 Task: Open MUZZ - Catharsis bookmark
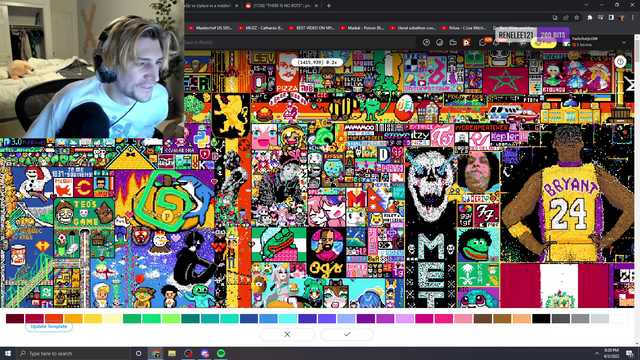click(x=261, y=28)
